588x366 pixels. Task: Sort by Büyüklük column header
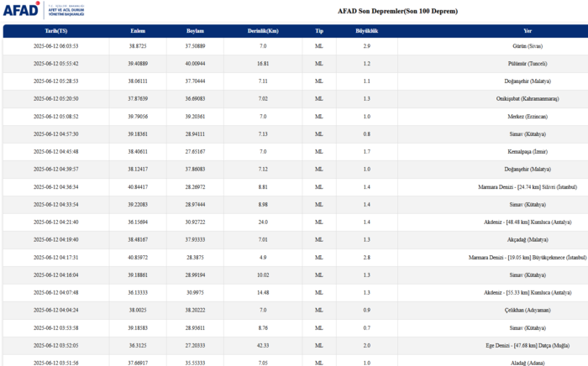(366, 31)
